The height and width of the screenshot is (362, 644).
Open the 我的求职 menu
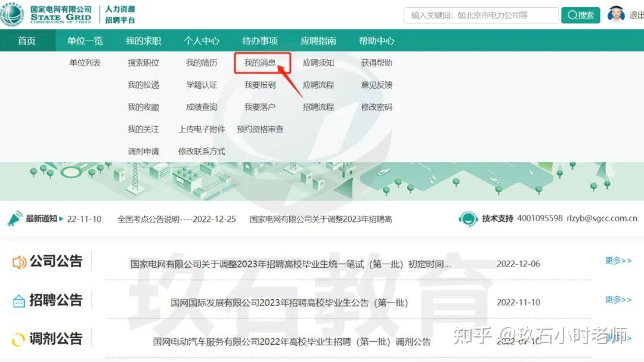pos(143,41)
